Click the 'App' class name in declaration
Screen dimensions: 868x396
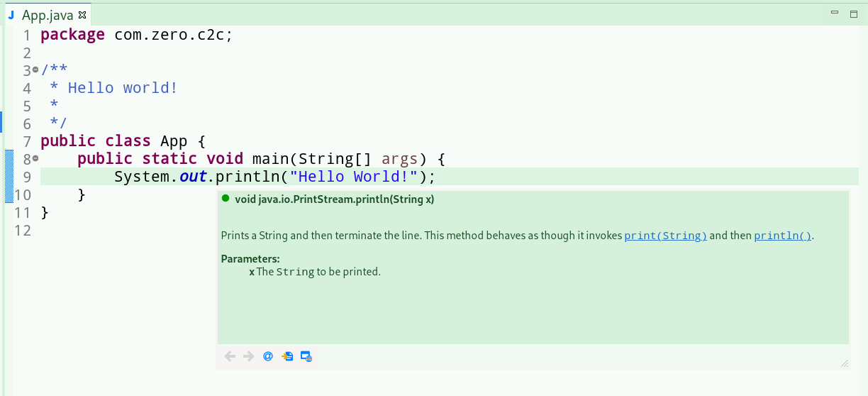coord(174,141)
